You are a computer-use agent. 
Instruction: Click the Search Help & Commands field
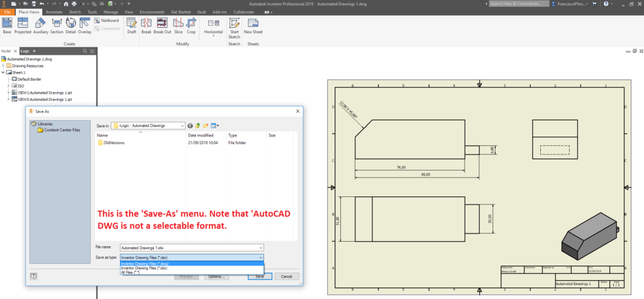point(519,3)
